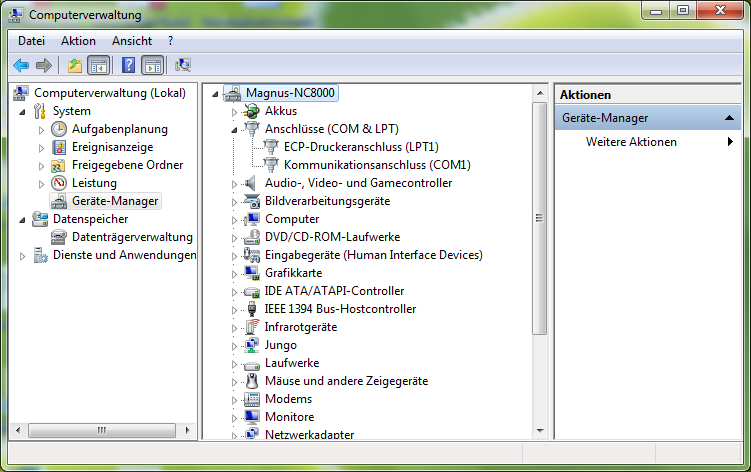Toggle the console tree pane button
The image size is (751, 472).
(99, 65)
